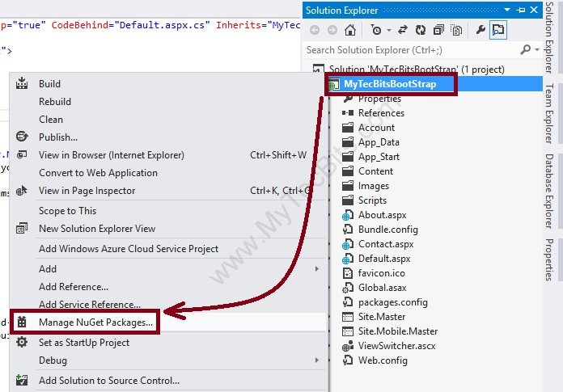Click the auto-hide pin of Solution Explorer

point(521,10)
